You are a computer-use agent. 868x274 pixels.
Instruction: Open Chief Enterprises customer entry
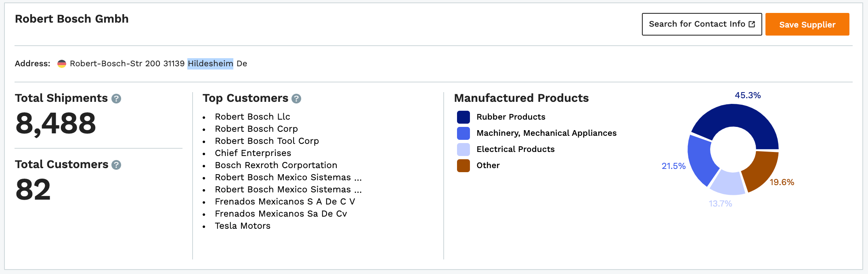point(253,153)
